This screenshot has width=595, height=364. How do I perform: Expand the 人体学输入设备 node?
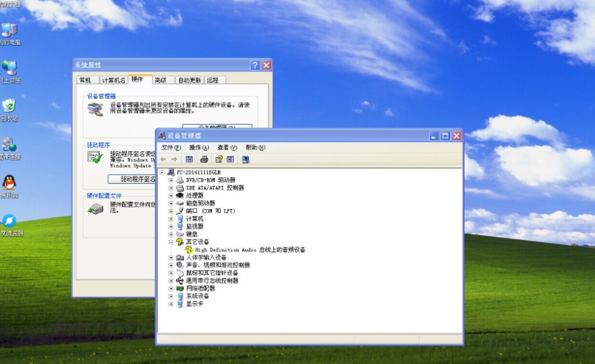(x=171, y=257)
